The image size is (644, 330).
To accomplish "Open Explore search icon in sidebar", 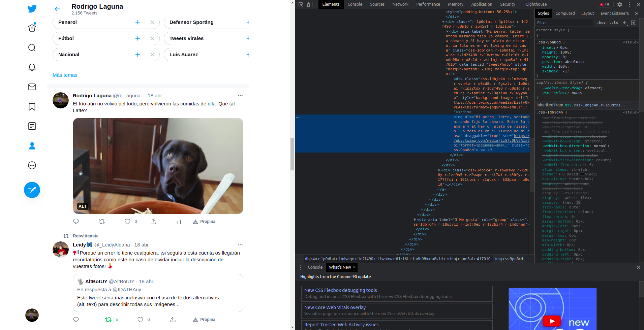I will point(32,47).
